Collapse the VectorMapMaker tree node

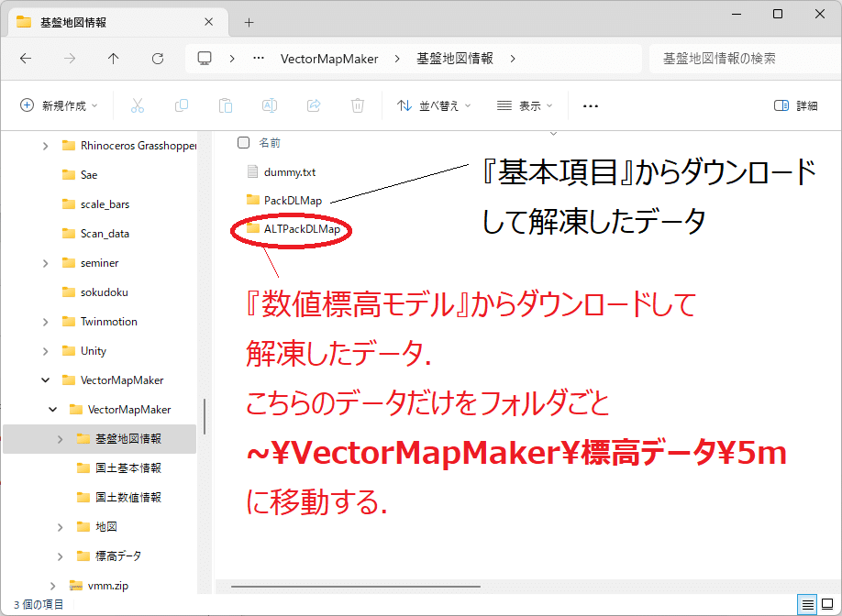click(43, 379)
